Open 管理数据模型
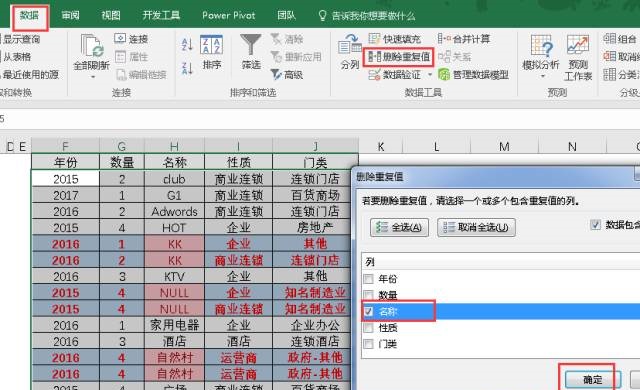The image size is (640, 390). [473, 75]
